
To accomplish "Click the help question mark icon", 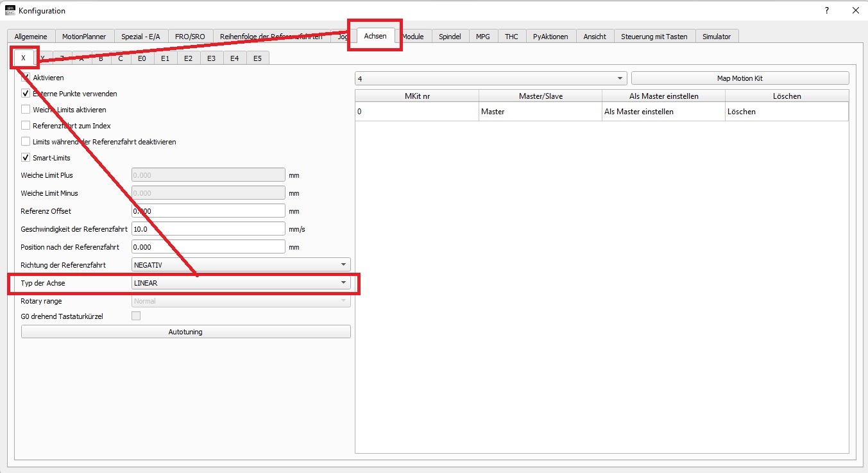I will coord(827,10).
